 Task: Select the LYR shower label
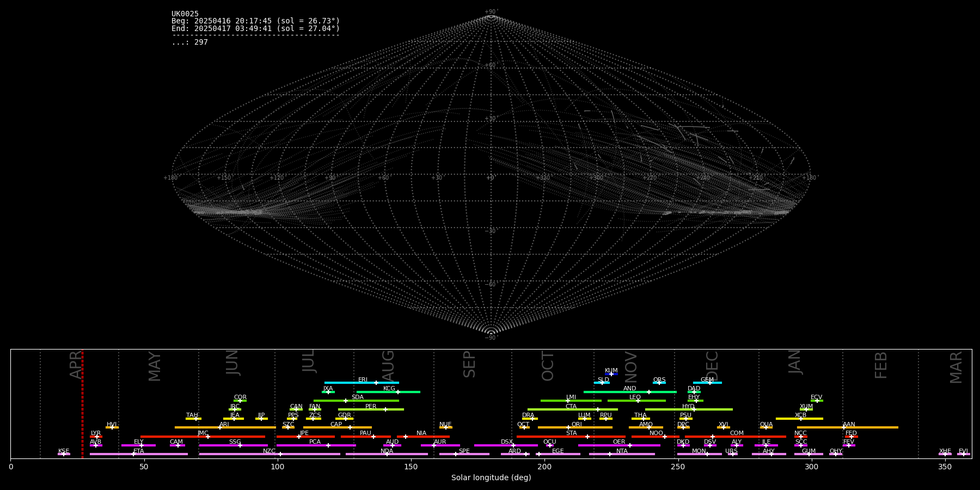tap(96, 433)
